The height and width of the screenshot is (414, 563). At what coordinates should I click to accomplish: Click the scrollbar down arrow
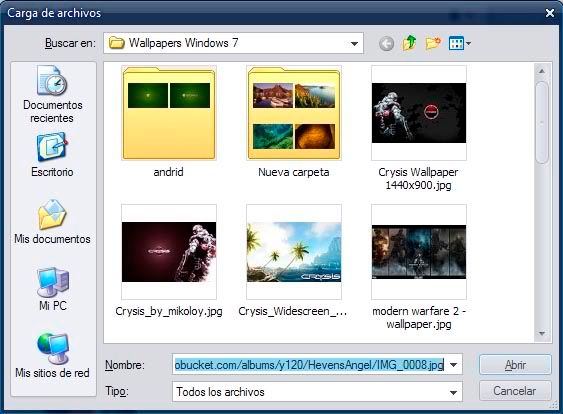(x=542, y=334)
